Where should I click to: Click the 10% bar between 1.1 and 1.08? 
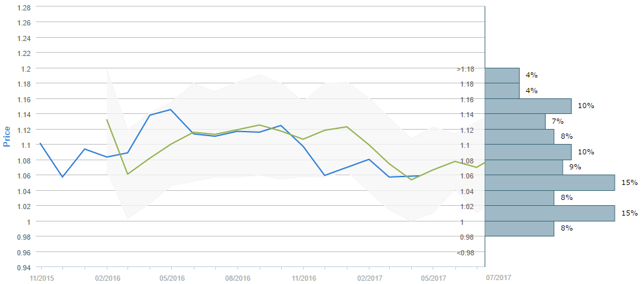(528, 152)
